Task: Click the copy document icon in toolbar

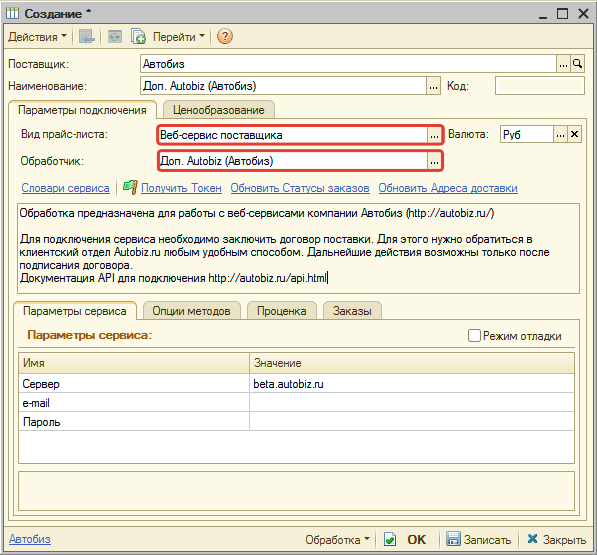Action: coord(138,37)
